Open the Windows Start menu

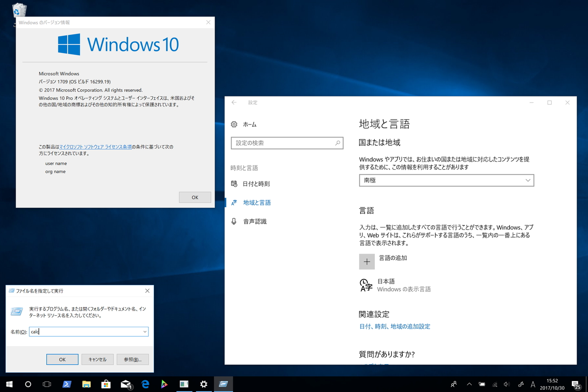(x=9, y=384)
